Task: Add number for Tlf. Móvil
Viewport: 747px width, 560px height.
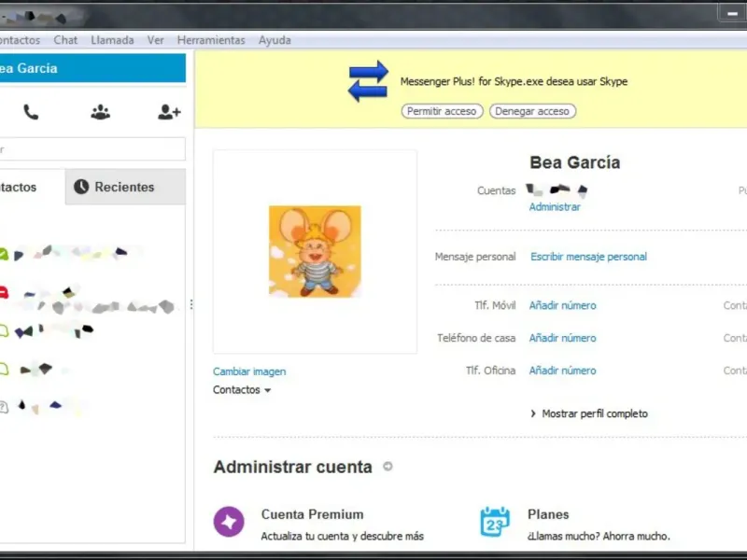Action: (563, 305)
